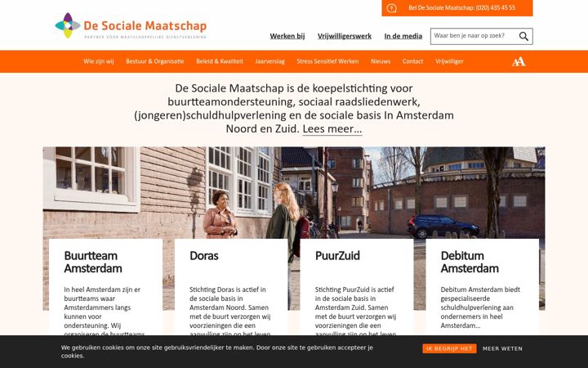
Task: Click text 'In heel Amsterdam zijn er'
Action: point(102,289)
